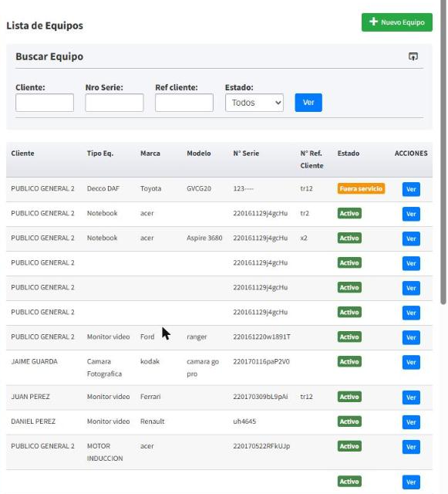Open the Estado dropdown showing Todos
Viewport: 448px width, 494px height.
tap(254, 103)
